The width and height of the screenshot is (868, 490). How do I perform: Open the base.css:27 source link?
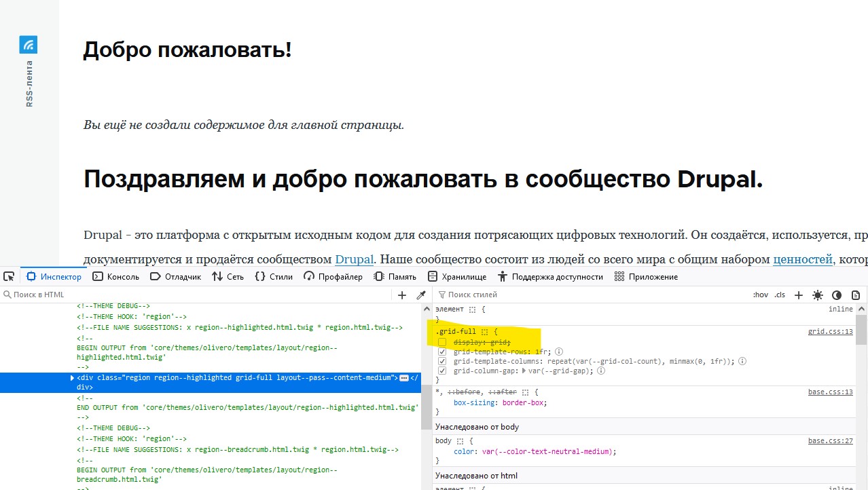click(x=830, y=441)
